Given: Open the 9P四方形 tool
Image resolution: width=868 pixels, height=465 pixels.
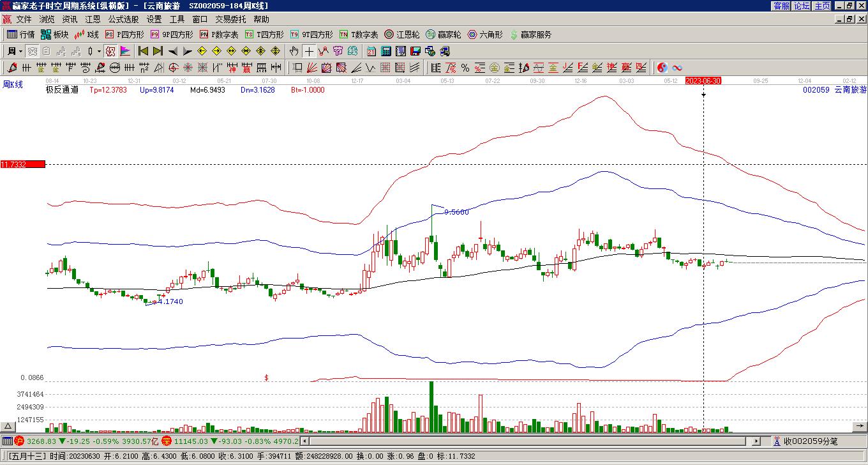Looking at the screenshot, I should coord(172,34).
